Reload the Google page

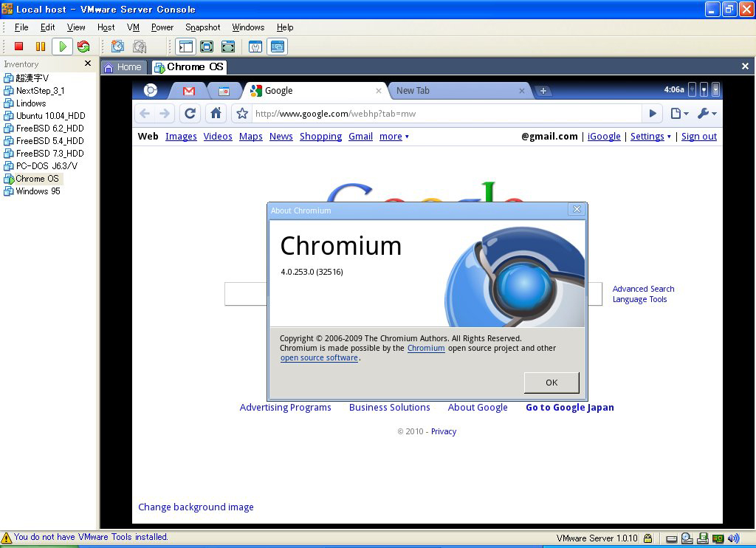click(190, 113)
